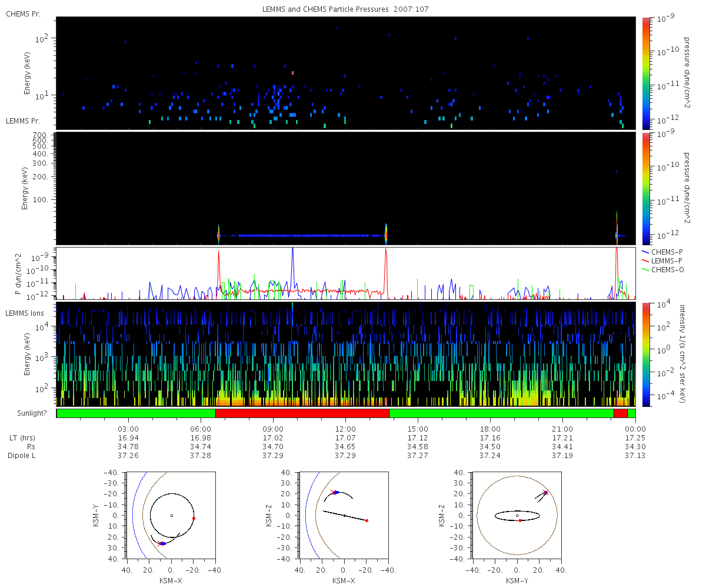Click the pink high-pressure pixel in the CHEMS panel

292,73
